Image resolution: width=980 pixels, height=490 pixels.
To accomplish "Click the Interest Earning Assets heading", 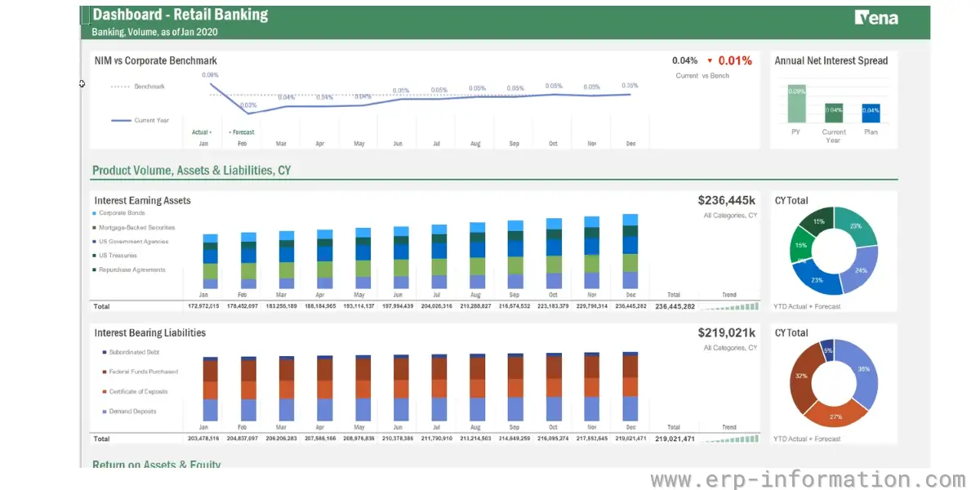I will (x=143, y=200).
